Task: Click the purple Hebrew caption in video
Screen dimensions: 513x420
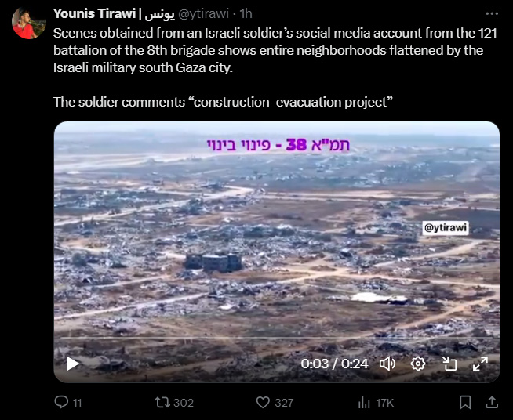Action: click(278, 145)
